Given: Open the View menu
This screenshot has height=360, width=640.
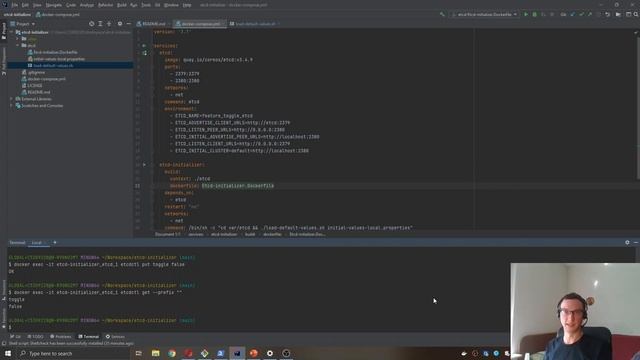Looking at the screenshot, I should pyautogui.click(x=37, y=5).
